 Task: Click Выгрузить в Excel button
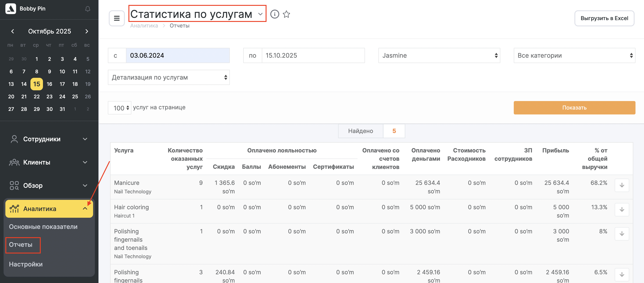coord(604,18)
